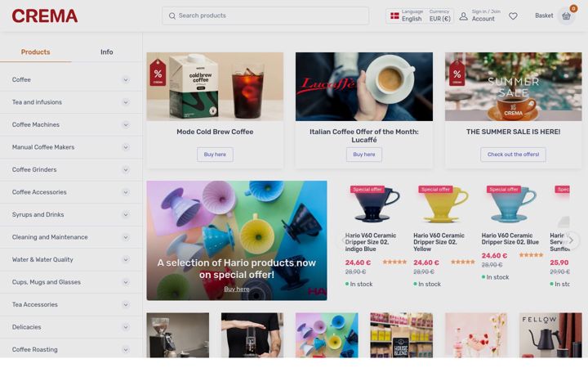Click Special offer badge on Indigo Blue dripper
Image resolution: width=588 pixels, height=368 pixels.
[x=367, y=189]
